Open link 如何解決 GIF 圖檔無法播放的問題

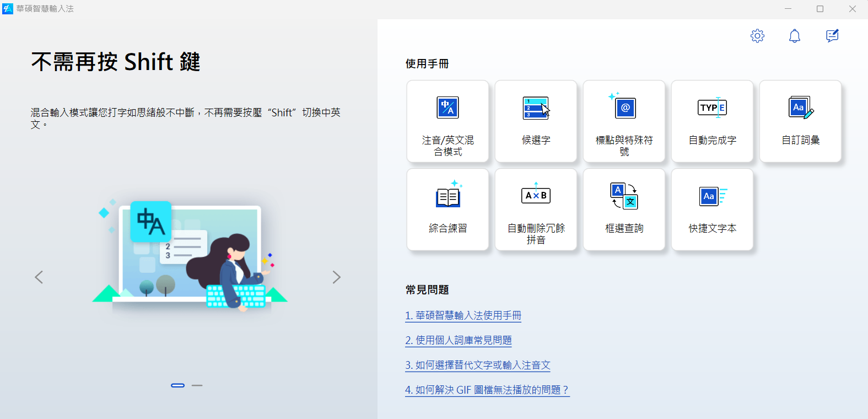pyautogui.click(x=487, y=390)
